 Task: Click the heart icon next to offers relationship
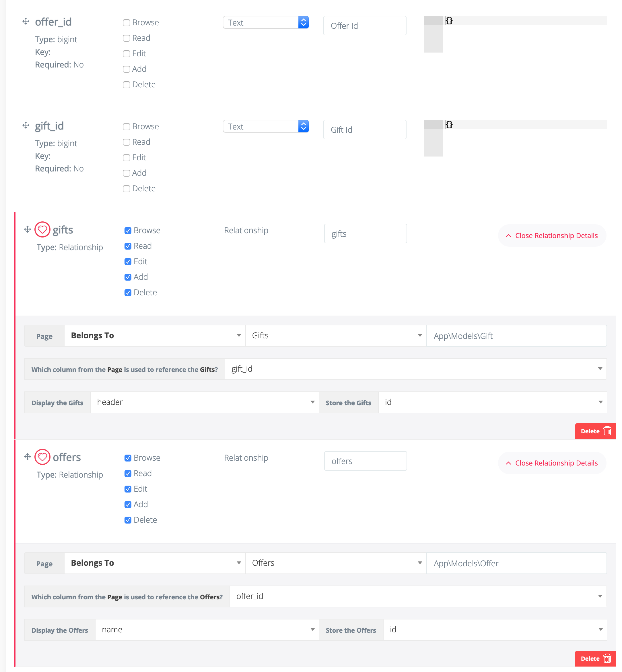click(x=42, y=457)
